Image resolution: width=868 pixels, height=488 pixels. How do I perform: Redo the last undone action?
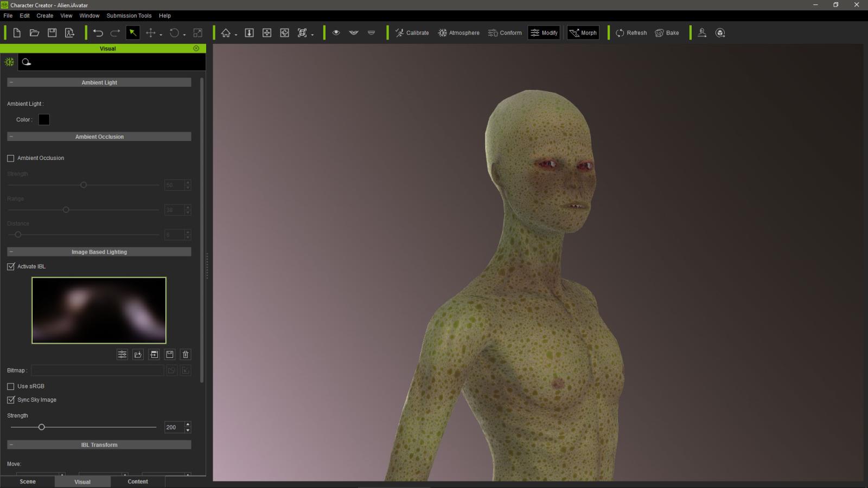[115, 33]
